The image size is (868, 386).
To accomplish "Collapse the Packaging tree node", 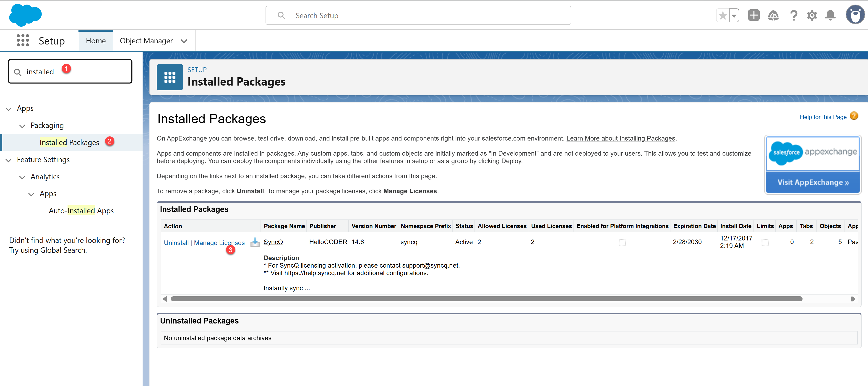I will coord(22,126).
